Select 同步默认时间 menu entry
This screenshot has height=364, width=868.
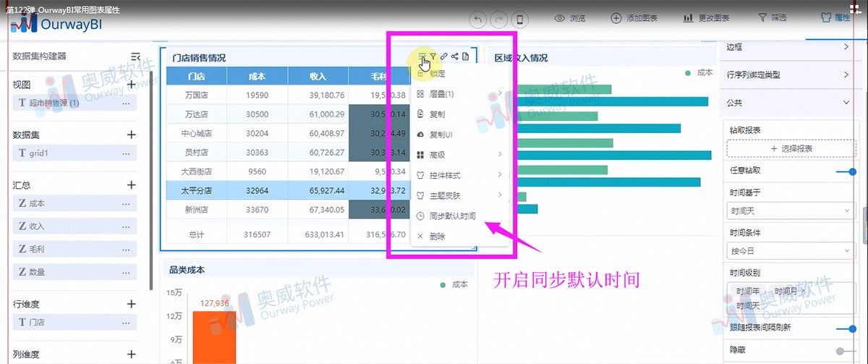point(460,216)
